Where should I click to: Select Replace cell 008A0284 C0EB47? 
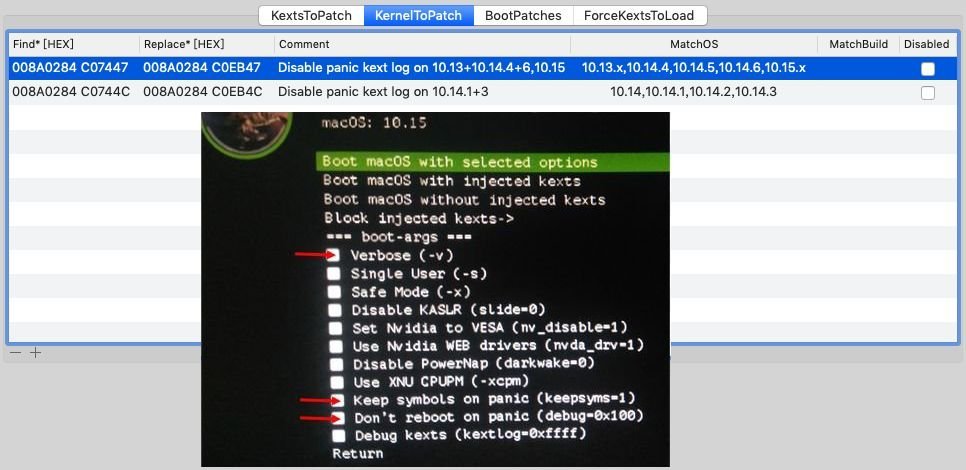pyautogui.click(x=202, y=68)
